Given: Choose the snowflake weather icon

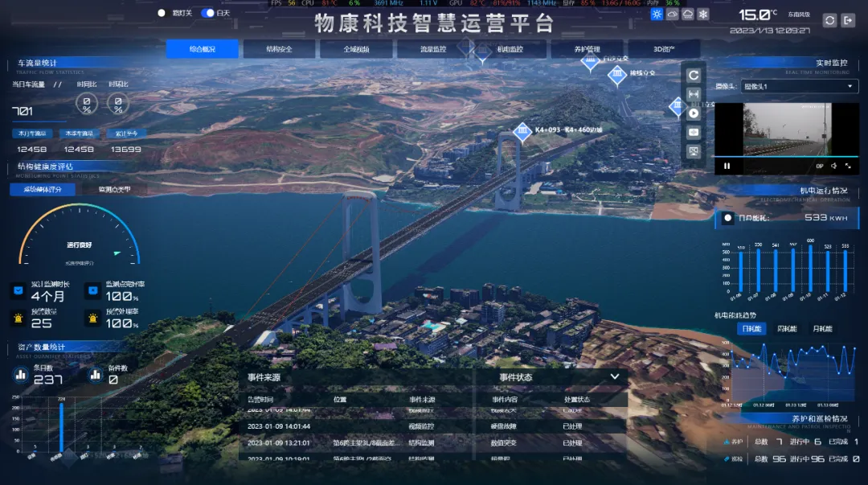Looking at the screenshot, I should [702, 14].
